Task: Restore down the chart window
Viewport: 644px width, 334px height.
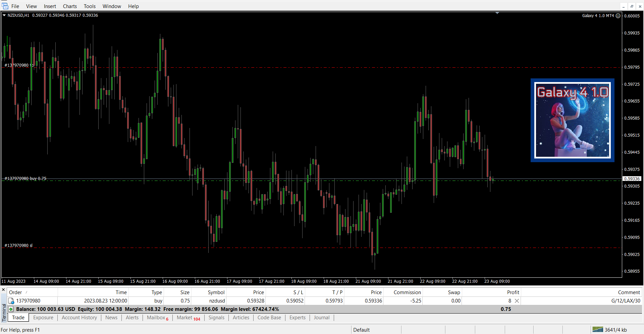Action: pyautogui.click(x=632, y=6)
